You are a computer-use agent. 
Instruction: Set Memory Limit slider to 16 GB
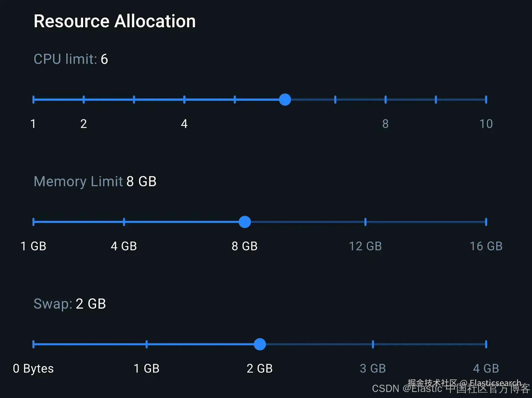486,222
